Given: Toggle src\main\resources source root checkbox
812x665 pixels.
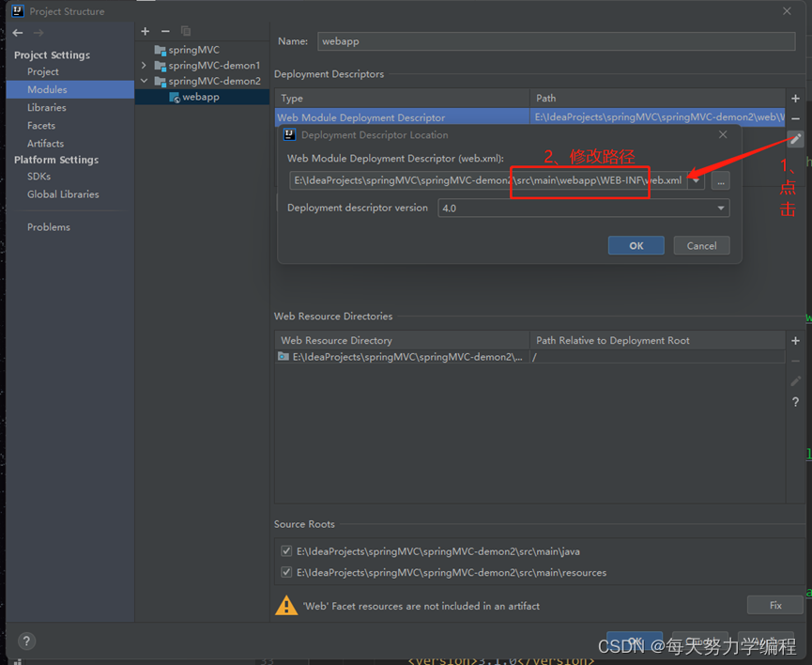Looking at the screenshot, I should click(x=286, y=572).
